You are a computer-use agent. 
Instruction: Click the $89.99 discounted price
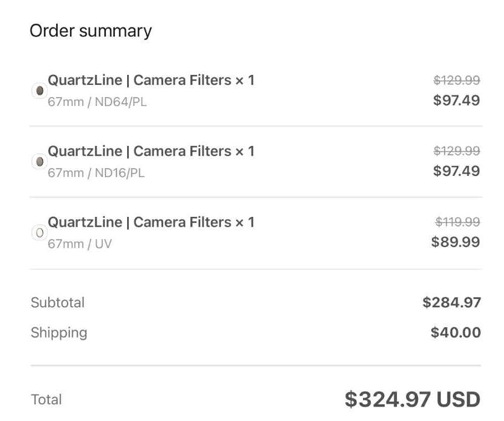(456, 242)
